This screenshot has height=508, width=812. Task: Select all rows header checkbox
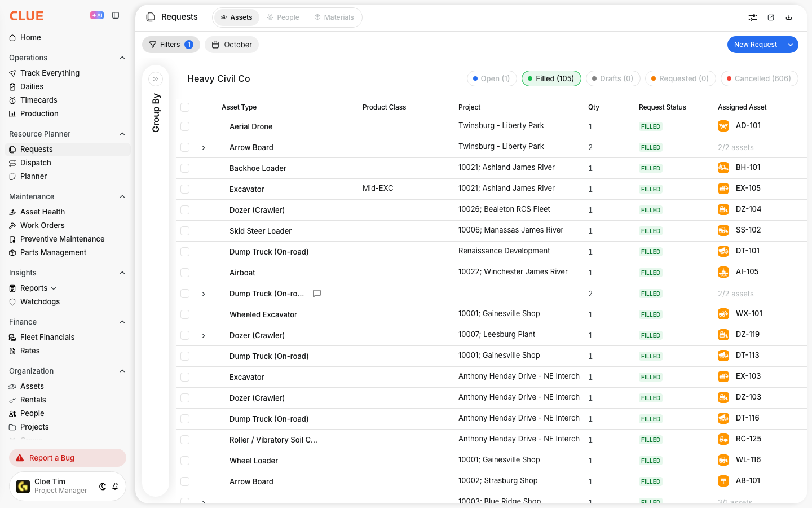click(x=185, y=107)
